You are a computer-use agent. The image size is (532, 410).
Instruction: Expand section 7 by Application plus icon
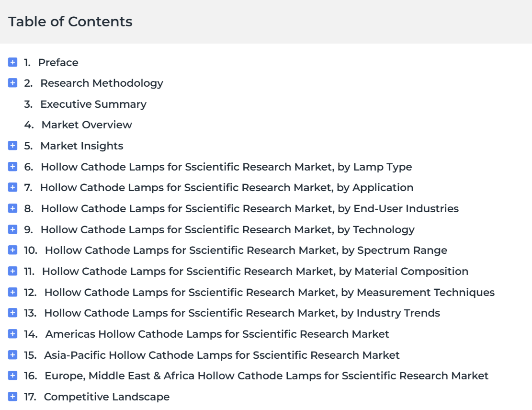[x=12, y=187]
